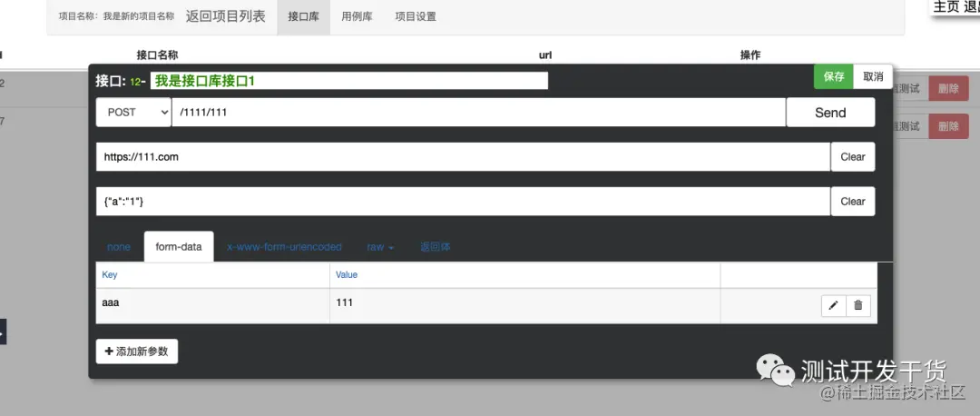
Task: Click the header field containing {"a":"1"}
Action: (463, 202)
